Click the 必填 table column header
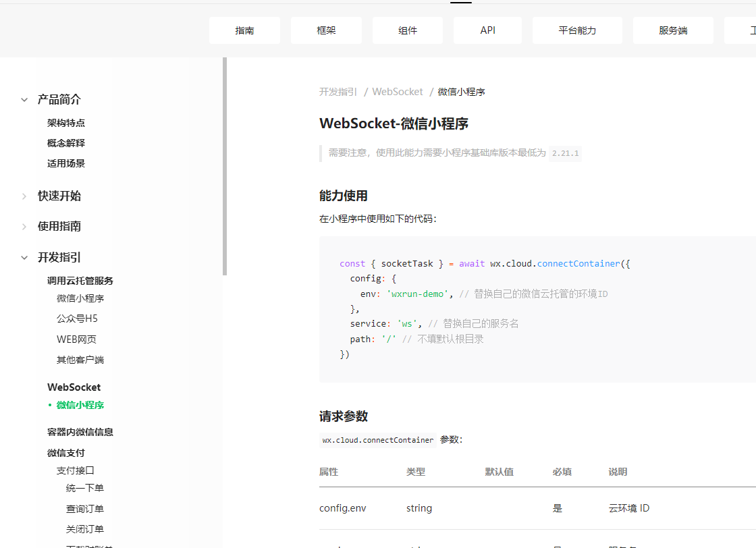 point(562,472)
